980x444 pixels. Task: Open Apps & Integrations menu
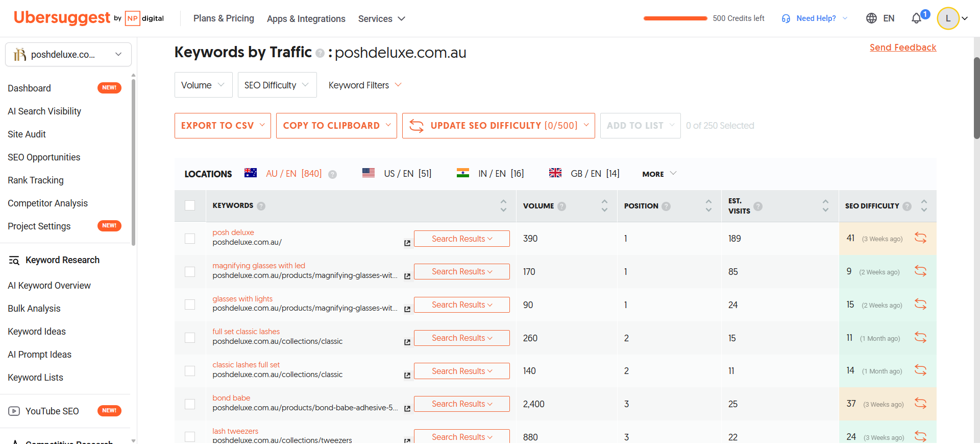coord(306,19)
